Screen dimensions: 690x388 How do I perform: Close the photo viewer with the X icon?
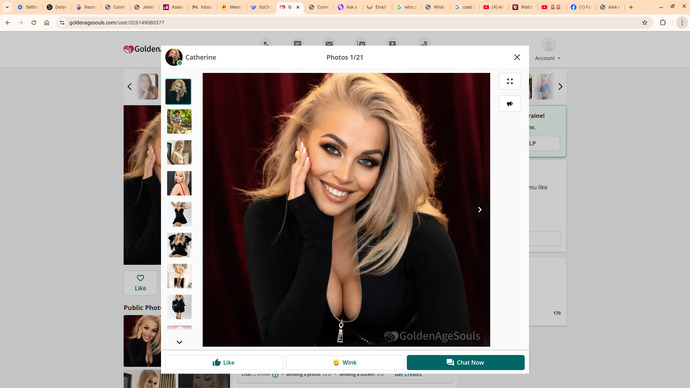click(517, 57)
